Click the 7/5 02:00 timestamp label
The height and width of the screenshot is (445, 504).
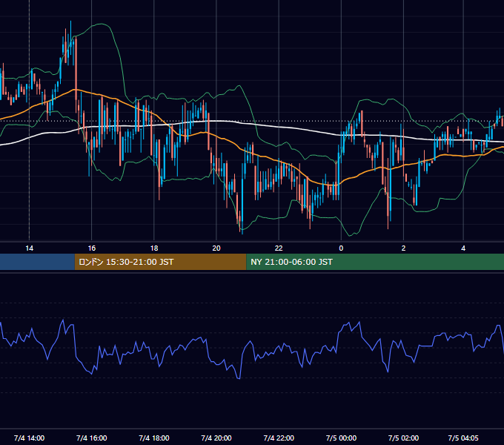[x=403, y=438]
